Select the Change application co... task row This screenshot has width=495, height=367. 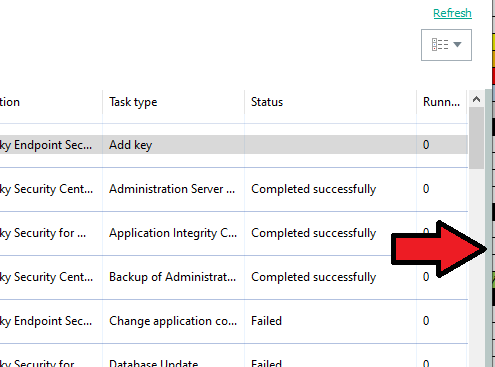pos(233,321)
